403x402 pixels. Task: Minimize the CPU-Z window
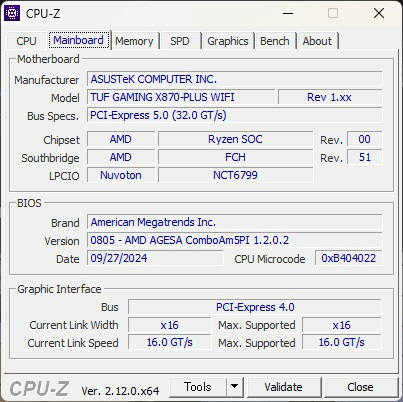(288, 14)
